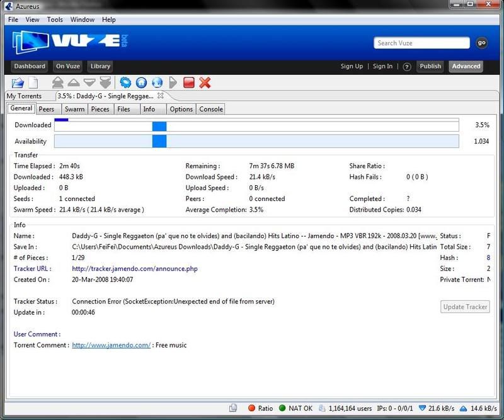Click the '14.6 kB/s' upload rate text
Viewport: 504px width, 420px height.
point(483,409)
